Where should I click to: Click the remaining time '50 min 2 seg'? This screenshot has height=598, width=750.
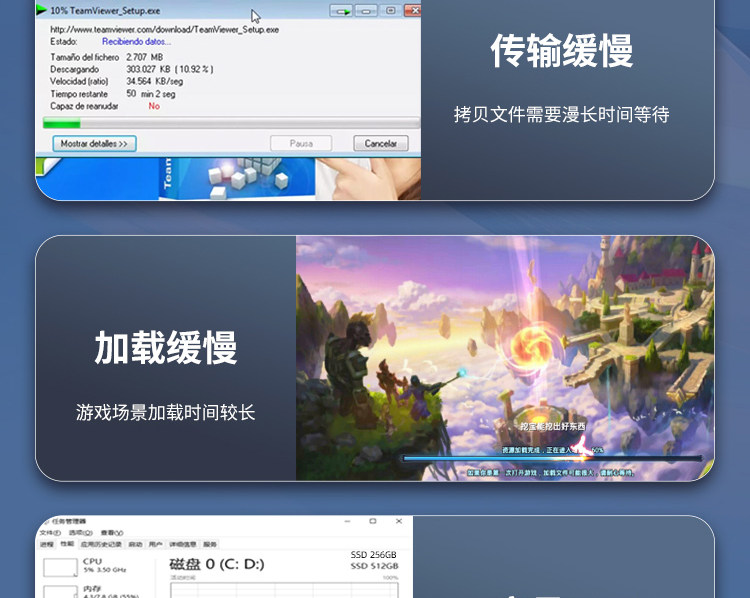(151, 94)
